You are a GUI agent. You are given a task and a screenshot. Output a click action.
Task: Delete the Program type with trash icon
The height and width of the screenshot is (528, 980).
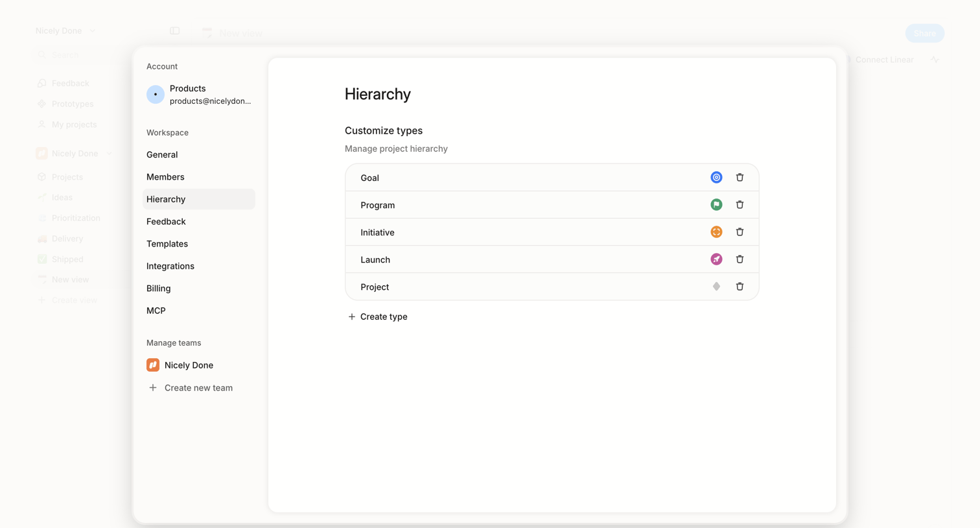pyautogui.click(x=740, y=204)
